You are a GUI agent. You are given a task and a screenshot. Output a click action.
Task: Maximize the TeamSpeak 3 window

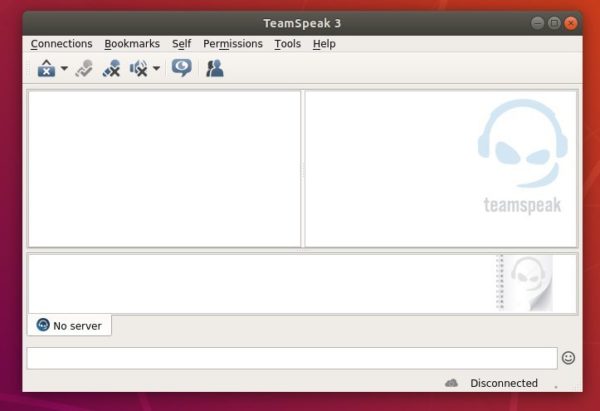click(x=554, y=23)
